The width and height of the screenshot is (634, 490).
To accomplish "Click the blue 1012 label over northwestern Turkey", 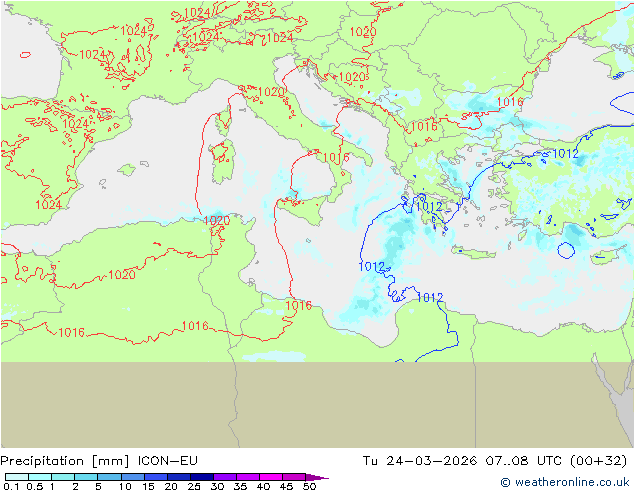I will coord(565,154).
